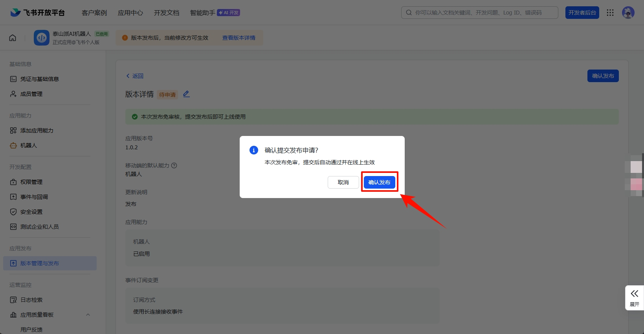Click the Feishu Open Platform logo

tap(37, 13)
